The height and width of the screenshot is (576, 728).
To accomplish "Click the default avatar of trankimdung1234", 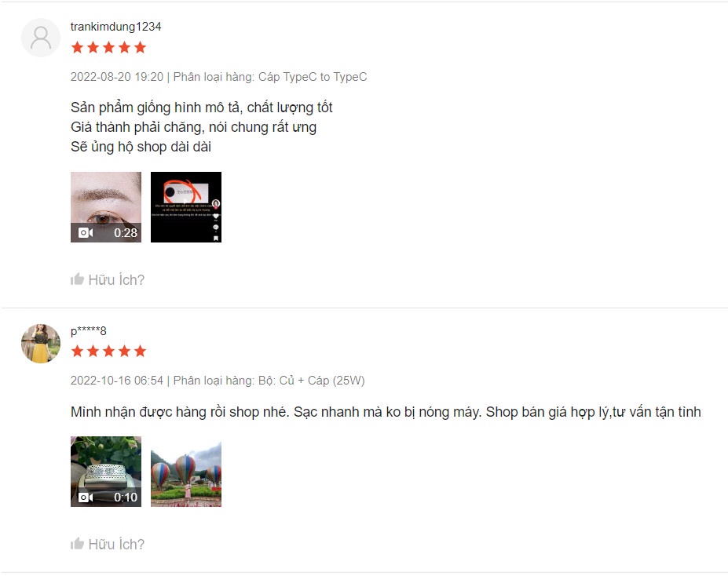I will tap(41, 38).
